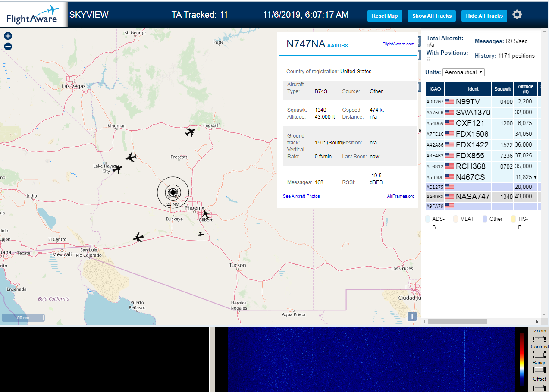Screen dimensions: 549x392
Task: Click the ADS-B legend color swatch
Action: 427,219
